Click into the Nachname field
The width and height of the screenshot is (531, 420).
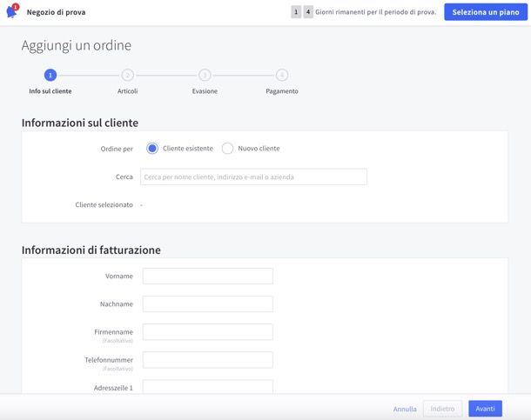click(207, 304)
